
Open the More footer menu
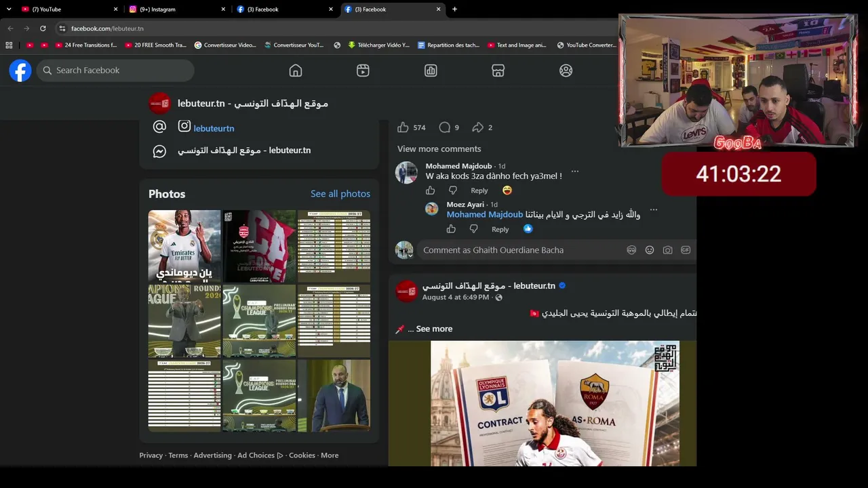tap(330, 455)
